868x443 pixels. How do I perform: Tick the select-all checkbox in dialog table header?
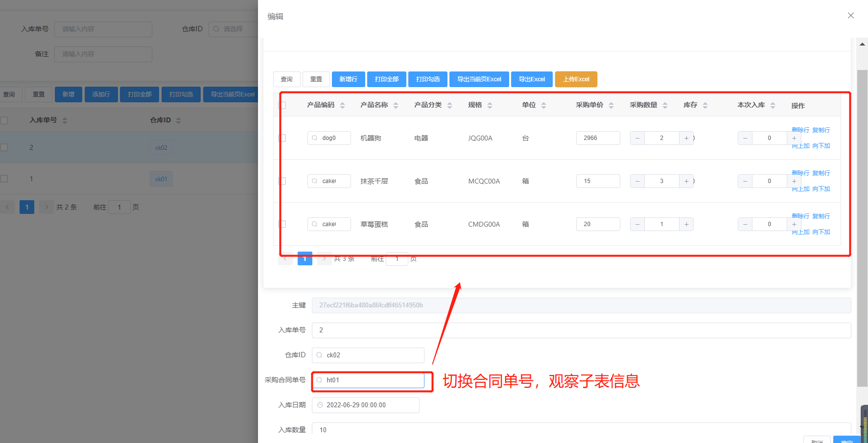282,105
